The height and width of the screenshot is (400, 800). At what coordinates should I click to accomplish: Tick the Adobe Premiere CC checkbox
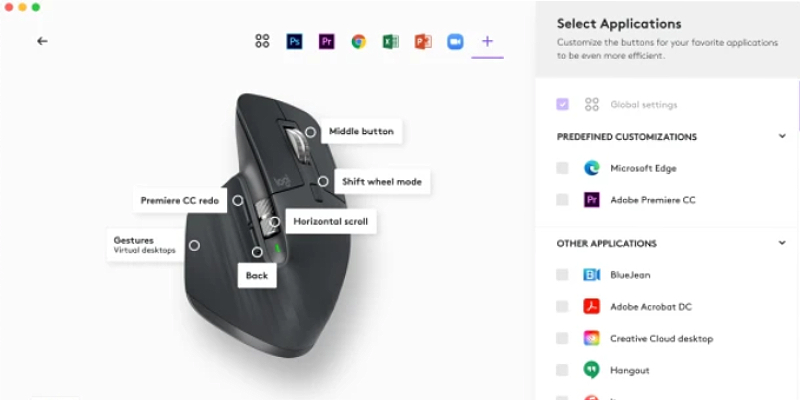pos(562,199)
